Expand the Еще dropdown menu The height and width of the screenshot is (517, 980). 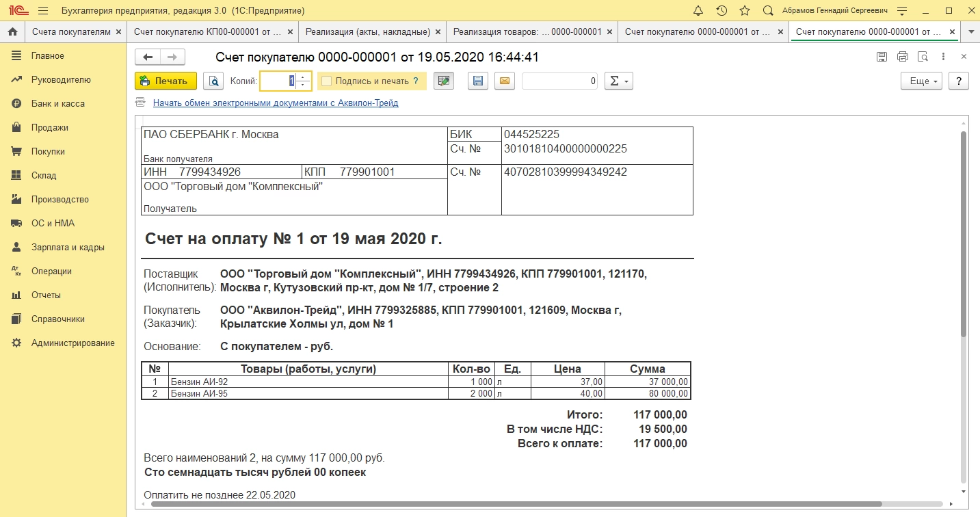922,81
